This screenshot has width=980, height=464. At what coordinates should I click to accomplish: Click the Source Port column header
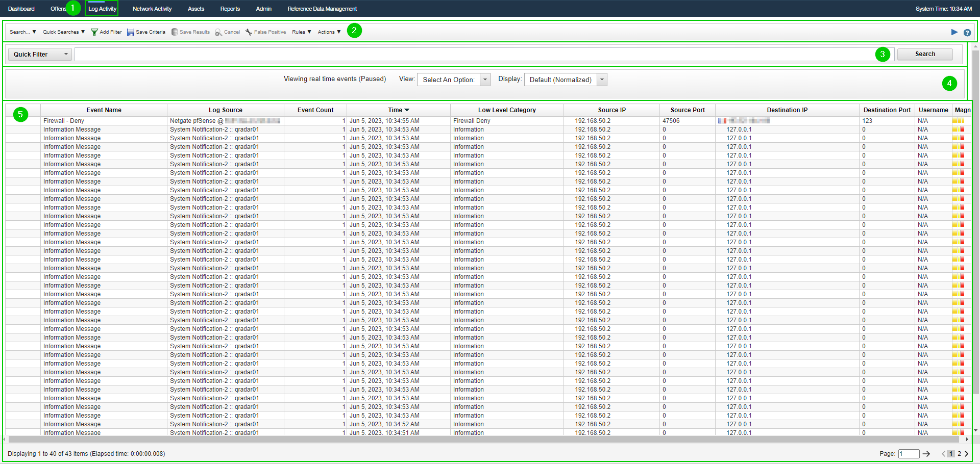click(688, 110)
